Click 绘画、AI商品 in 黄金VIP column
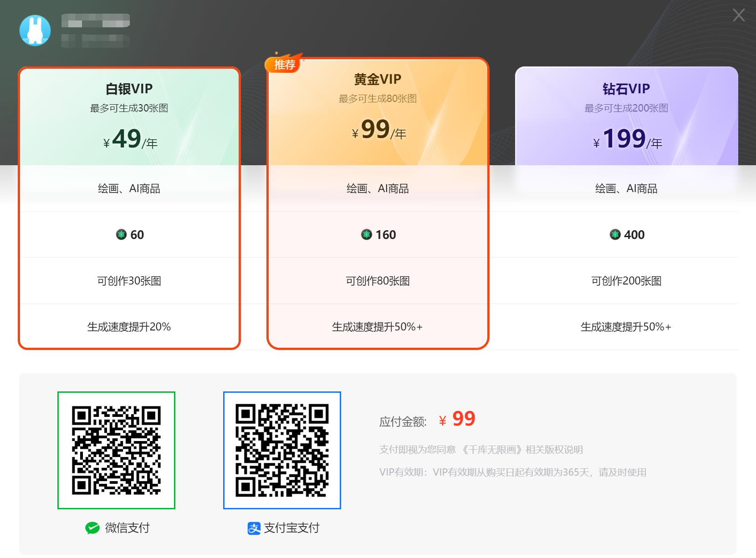 378,188
